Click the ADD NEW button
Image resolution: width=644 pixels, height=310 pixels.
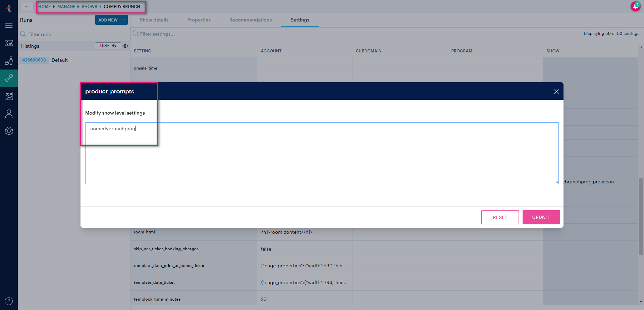pos(111,20)
